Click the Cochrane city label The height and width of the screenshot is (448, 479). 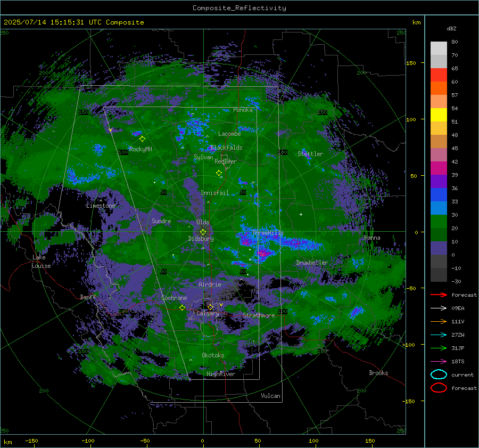pos(174,298)
